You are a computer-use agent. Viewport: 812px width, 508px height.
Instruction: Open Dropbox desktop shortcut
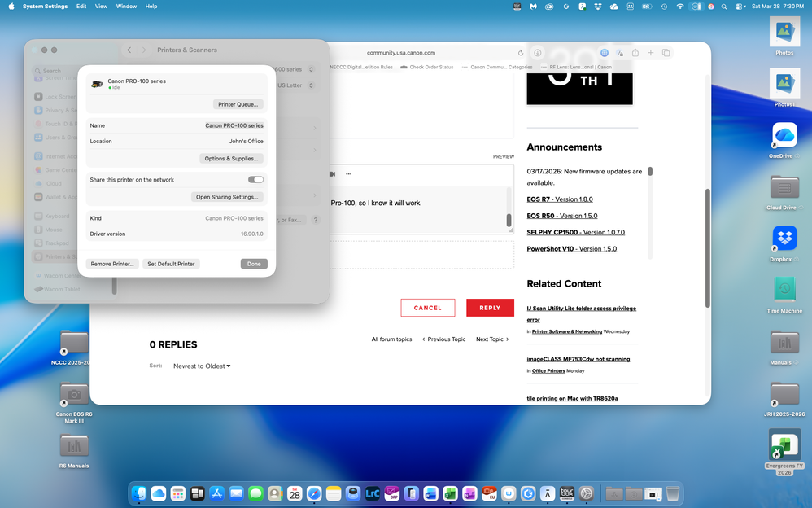784,243
